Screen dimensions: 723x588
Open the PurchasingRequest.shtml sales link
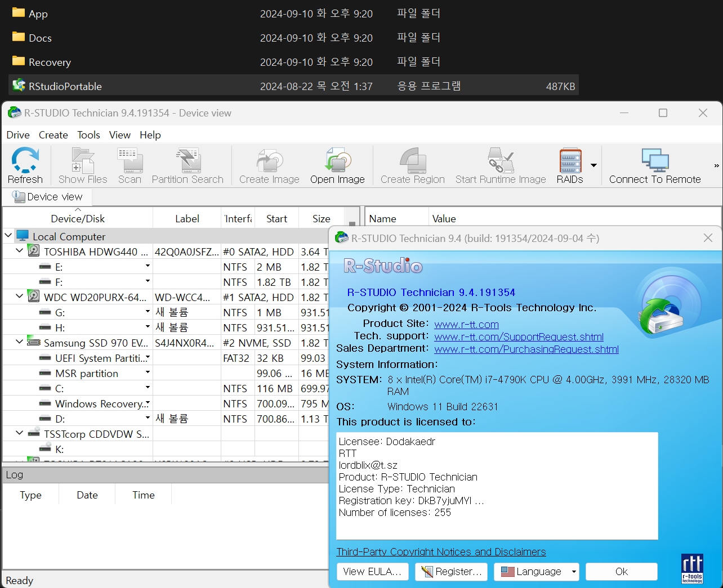[526, 349]
